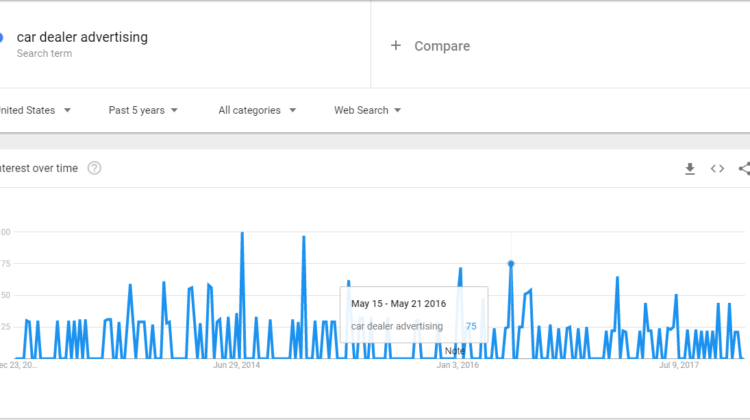The image size is (750, 420).
Task: Open the Past 5 years time range dropdown
Action: (143, 110)
